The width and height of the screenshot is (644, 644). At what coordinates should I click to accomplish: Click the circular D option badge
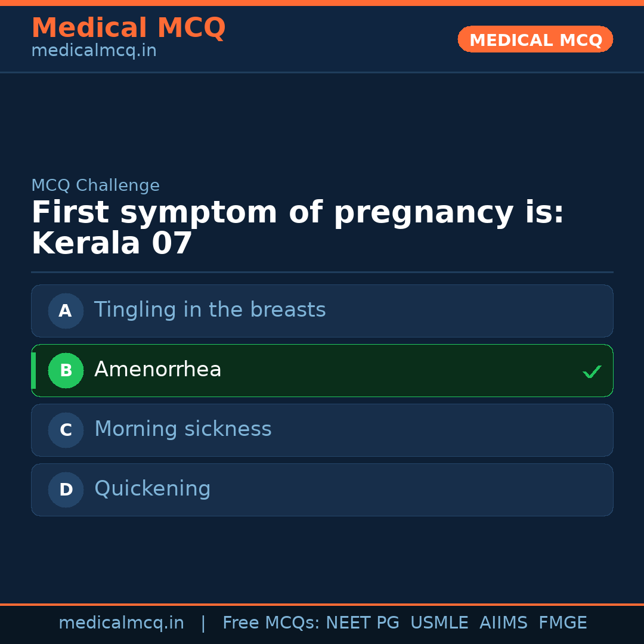pos(66,490)
